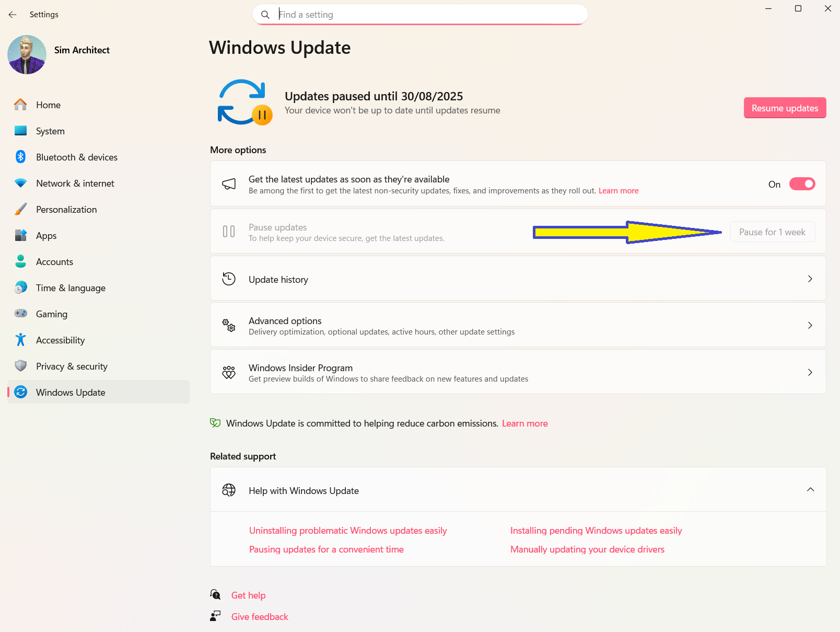840x632 pixels.
Task: Collapse the Help with Windows Update section
Action: tap(811, 490)
